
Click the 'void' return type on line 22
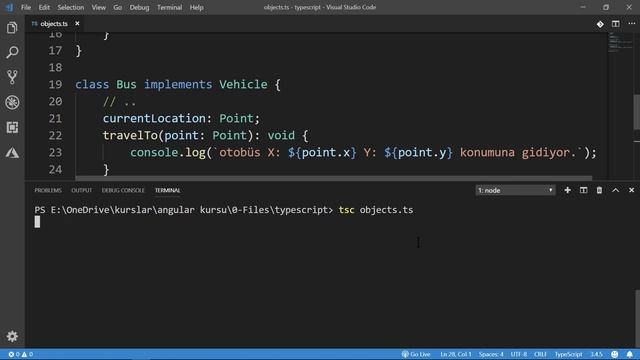tap(281, 136)
